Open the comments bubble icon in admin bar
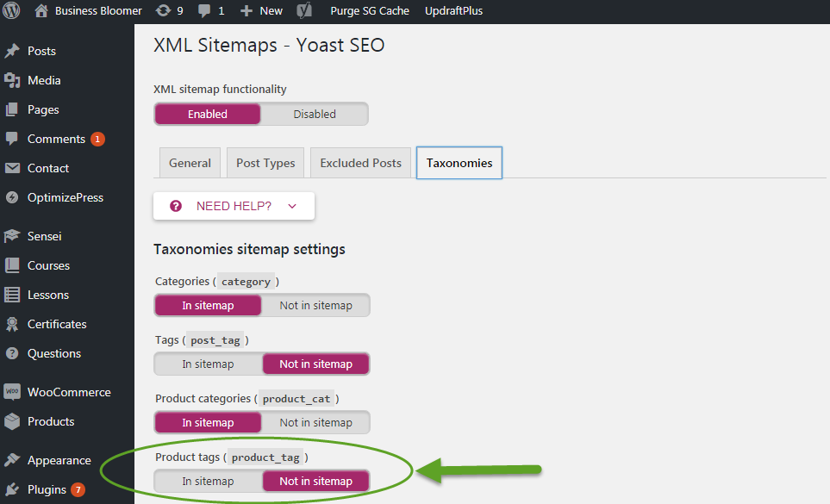 tap(204, 11)
